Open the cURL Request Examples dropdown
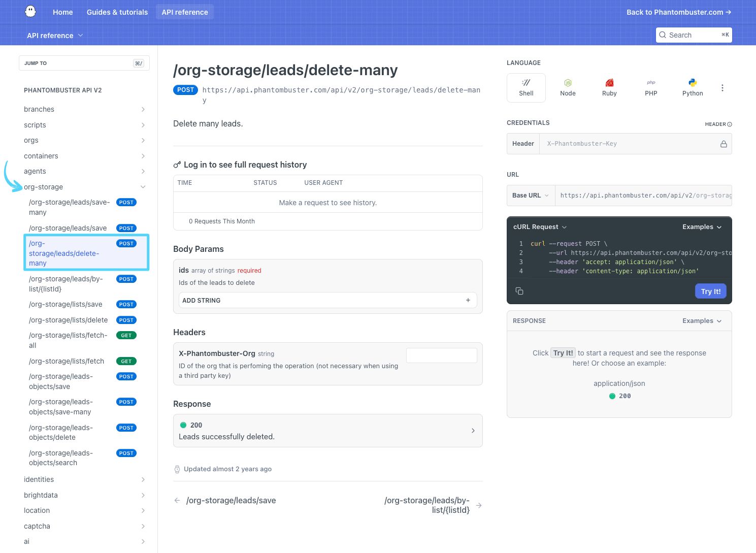The image size is (756, 553). point(702,227)
